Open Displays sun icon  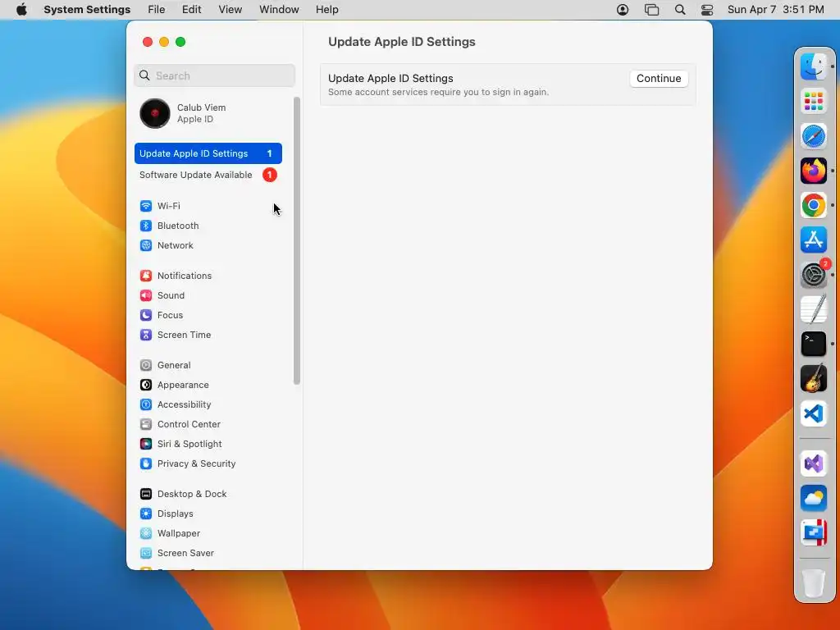(146, 514)
